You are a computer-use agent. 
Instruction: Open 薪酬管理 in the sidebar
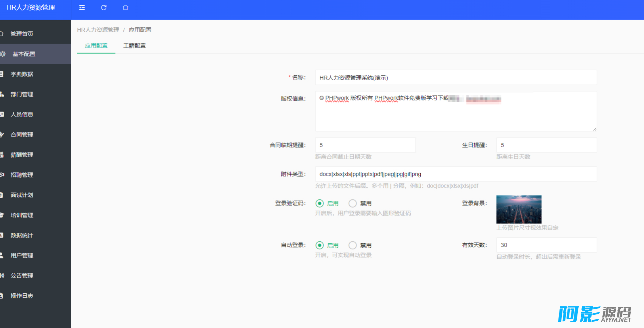[x=22, y=155]
